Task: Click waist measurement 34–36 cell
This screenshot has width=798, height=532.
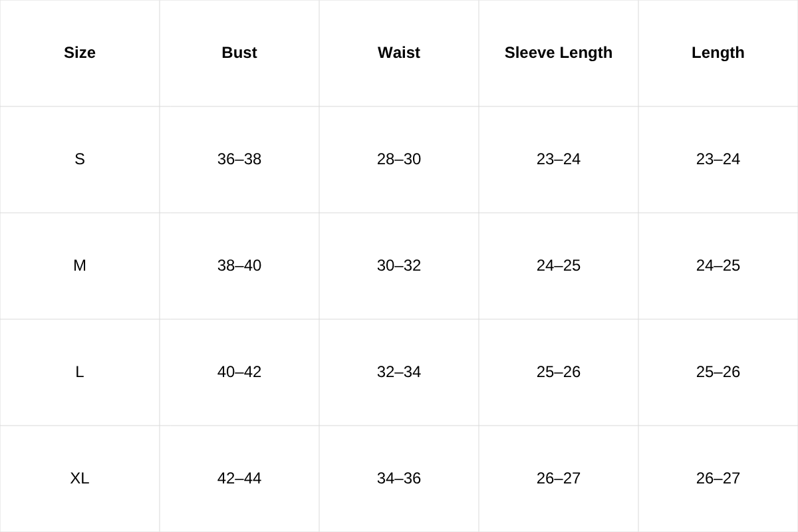Action: point(399,478)
